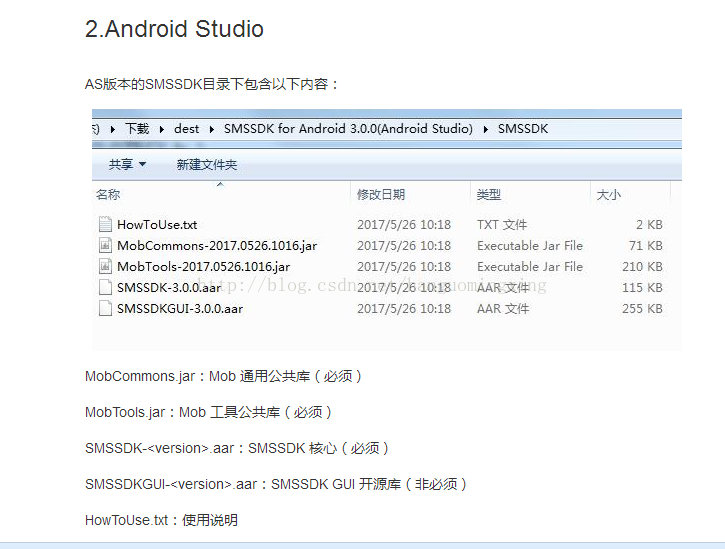Click Executable Jar File type for MobCommons
Screen dimensions: 725x549
[530, 246]
